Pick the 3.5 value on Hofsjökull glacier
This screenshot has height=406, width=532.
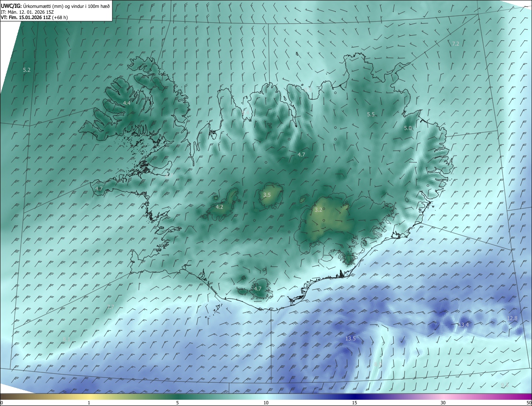point(267,195)
